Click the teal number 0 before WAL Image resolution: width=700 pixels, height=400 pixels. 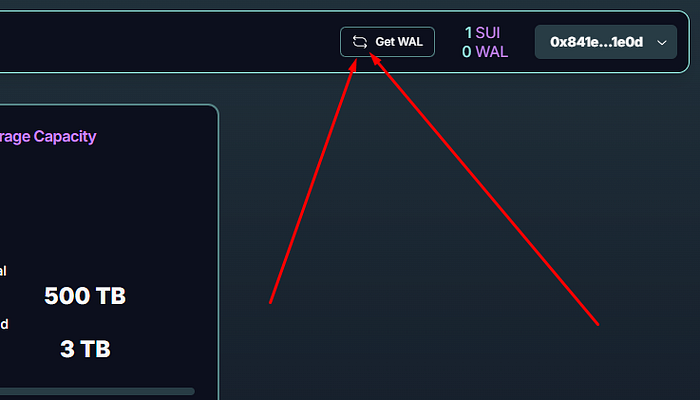point(467,52)
